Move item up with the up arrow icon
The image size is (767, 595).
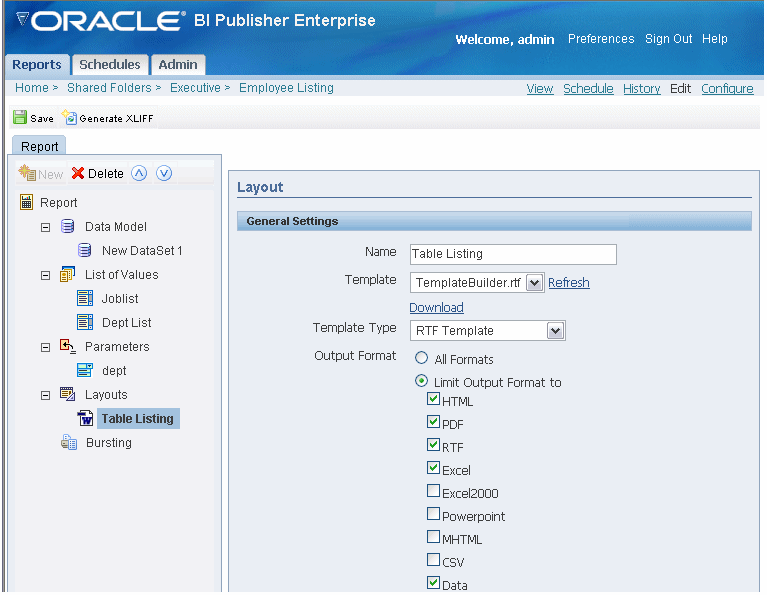click(139, 173)
